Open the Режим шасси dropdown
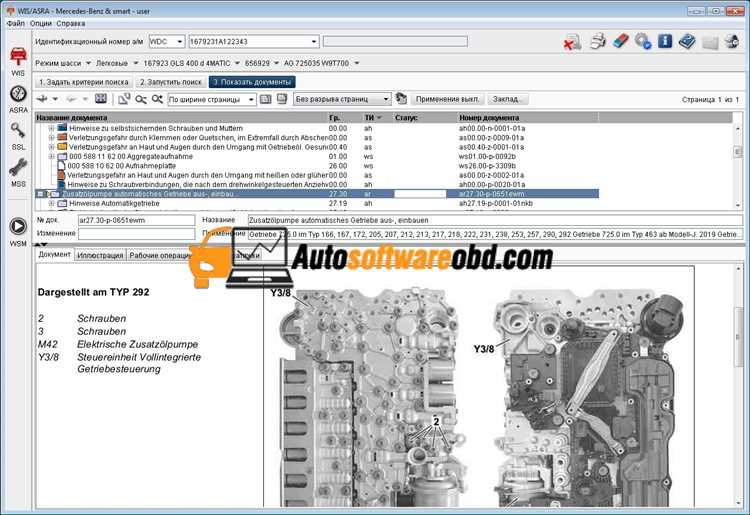The height and width of the screenshot is (515, 750). [88, 63]
